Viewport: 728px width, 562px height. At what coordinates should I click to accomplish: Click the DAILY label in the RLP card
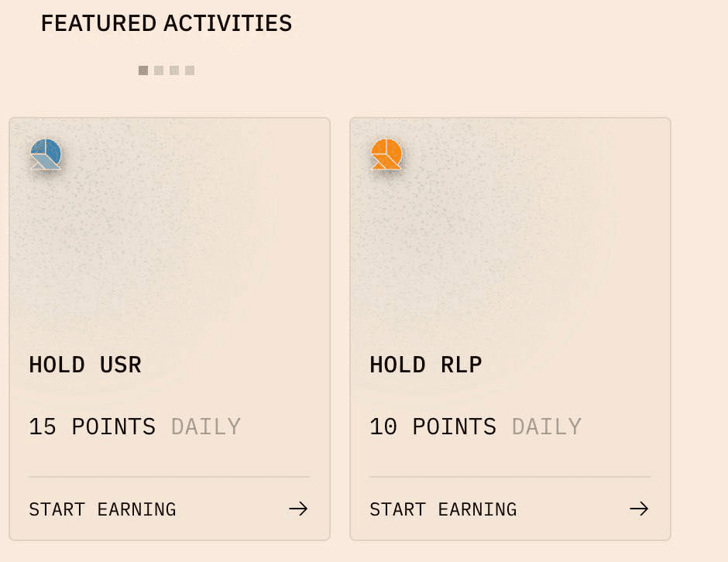tap(547, 427)
